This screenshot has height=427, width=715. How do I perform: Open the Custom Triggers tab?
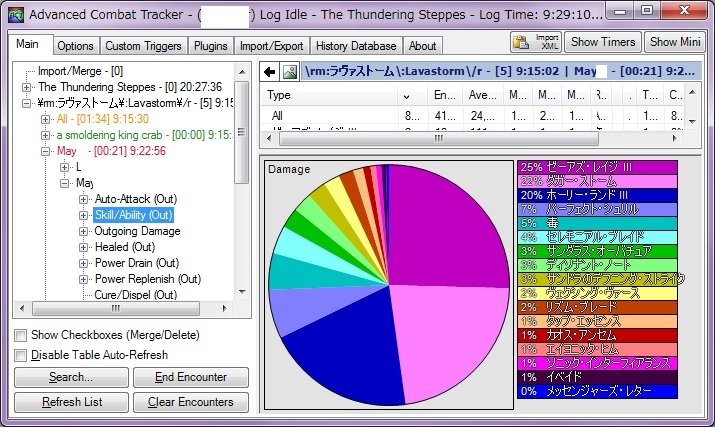143,46
